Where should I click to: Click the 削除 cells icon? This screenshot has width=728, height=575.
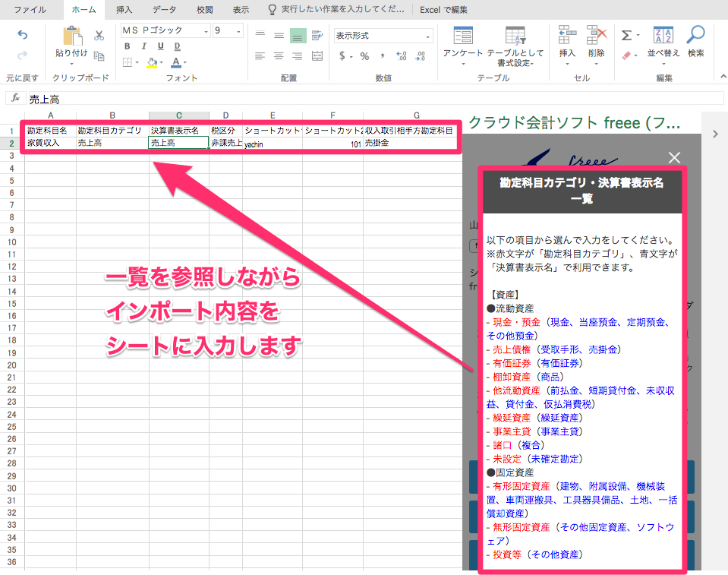(x=596, y=35)
